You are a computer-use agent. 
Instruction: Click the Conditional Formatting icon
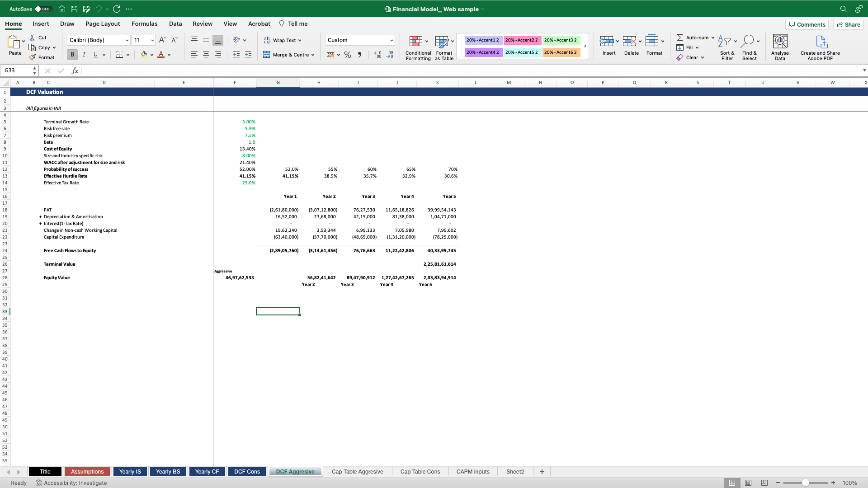coord(415,42)
